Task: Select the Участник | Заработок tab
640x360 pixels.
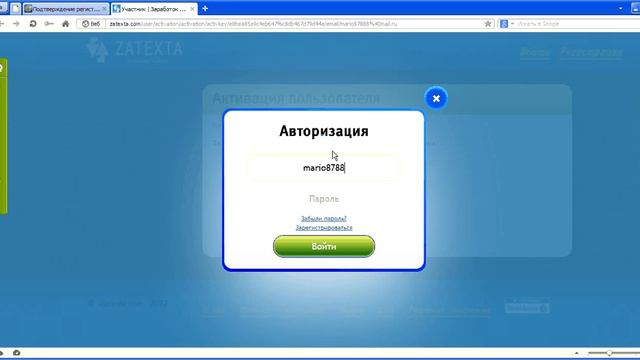Action: tap(153, 9)
